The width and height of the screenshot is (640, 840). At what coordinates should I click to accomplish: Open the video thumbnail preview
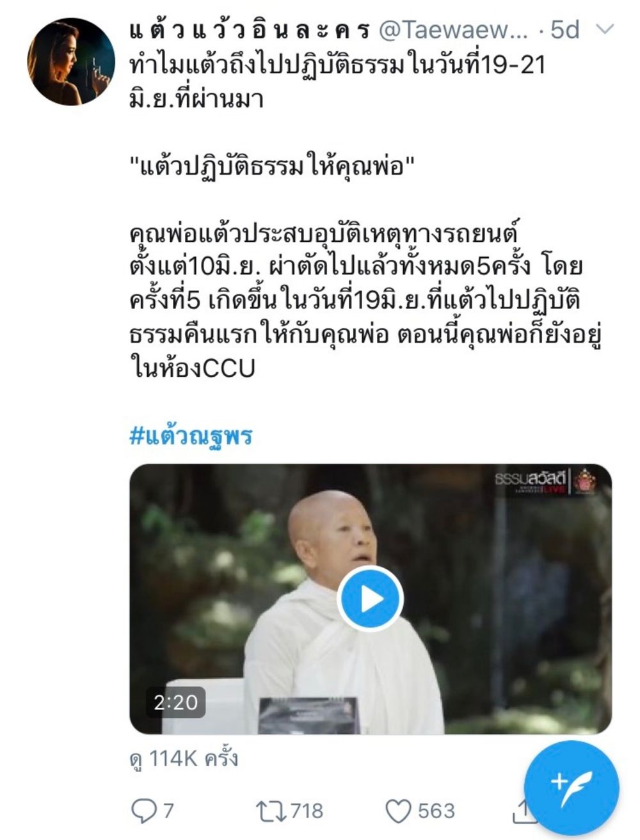pyautogui.click(x=371, y=599)
